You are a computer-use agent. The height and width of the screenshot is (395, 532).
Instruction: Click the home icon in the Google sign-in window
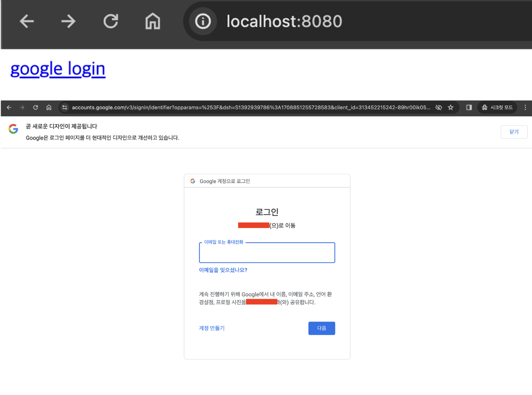[49, 108]
